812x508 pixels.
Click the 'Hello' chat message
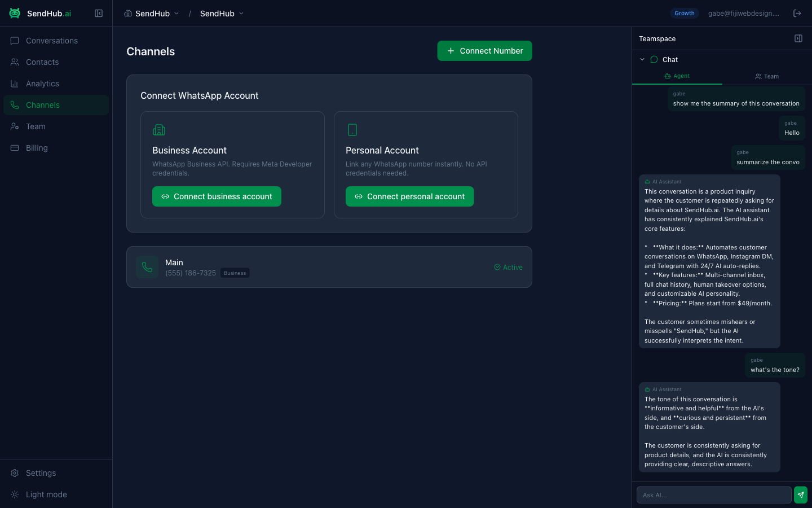click(x=792, y=128)
